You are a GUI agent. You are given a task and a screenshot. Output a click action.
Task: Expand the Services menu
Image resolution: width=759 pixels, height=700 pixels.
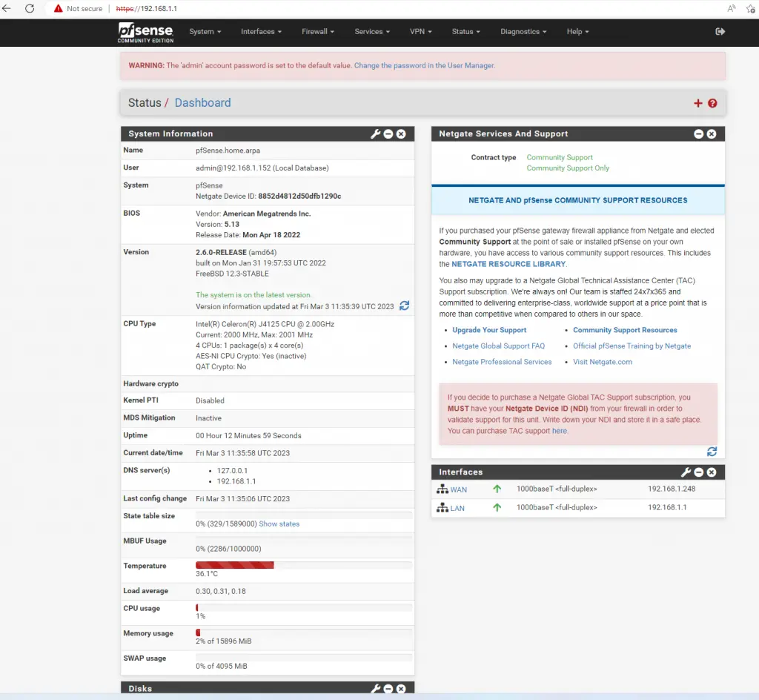click(372, 31)
